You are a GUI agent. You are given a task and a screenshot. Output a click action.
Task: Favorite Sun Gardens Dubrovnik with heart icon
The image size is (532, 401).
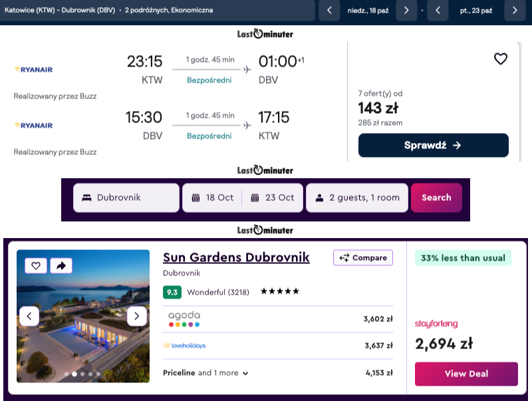36,265
